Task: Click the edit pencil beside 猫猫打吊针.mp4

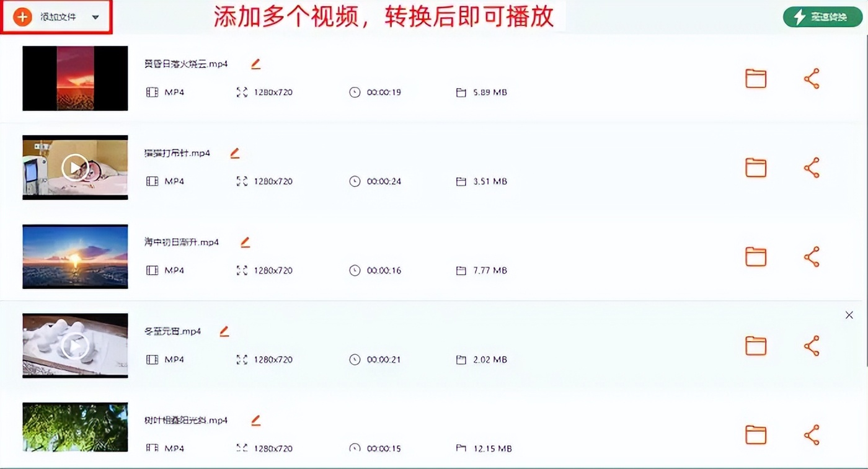Action: (x=235, y=152)
